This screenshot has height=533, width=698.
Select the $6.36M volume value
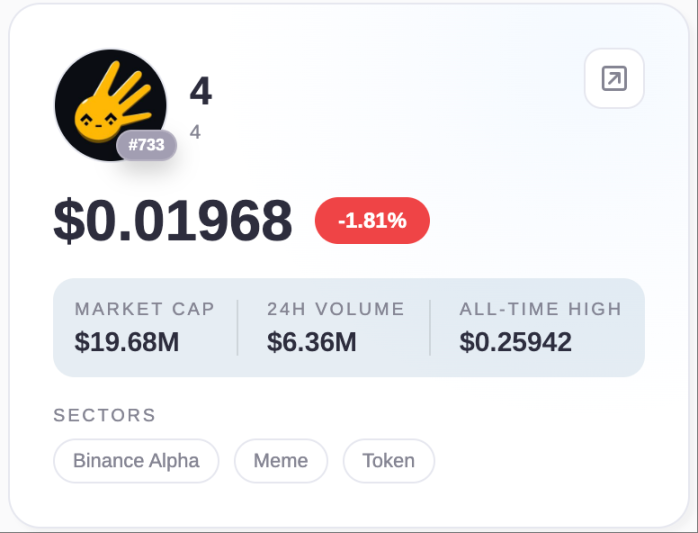coord(311,342)
